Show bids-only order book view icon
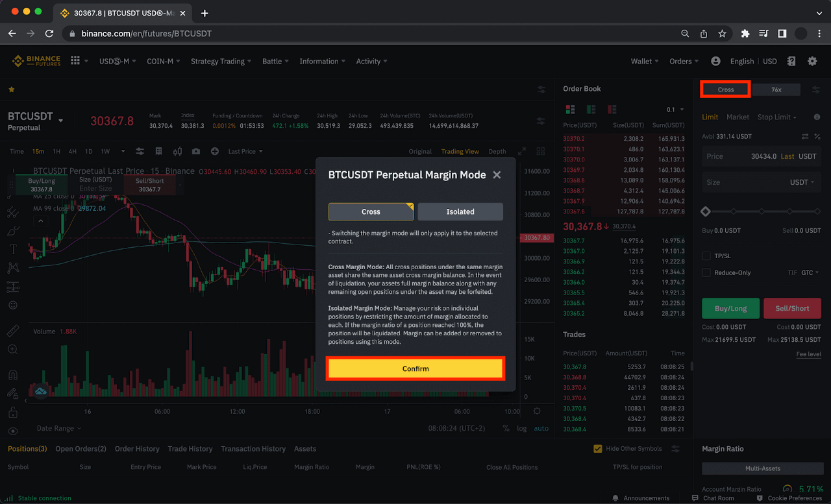Image resolution: width=831 pixels, height=504 pixels. [591, 109]
